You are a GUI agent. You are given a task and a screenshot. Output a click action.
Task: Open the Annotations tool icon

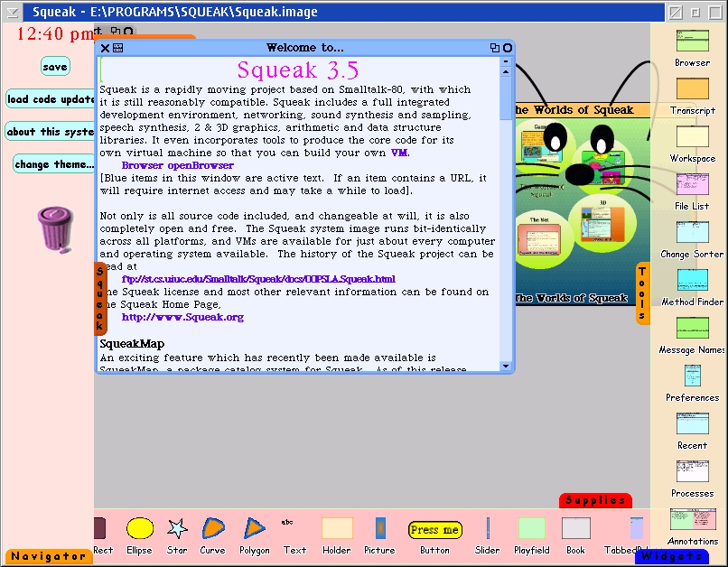click(692, 519)
